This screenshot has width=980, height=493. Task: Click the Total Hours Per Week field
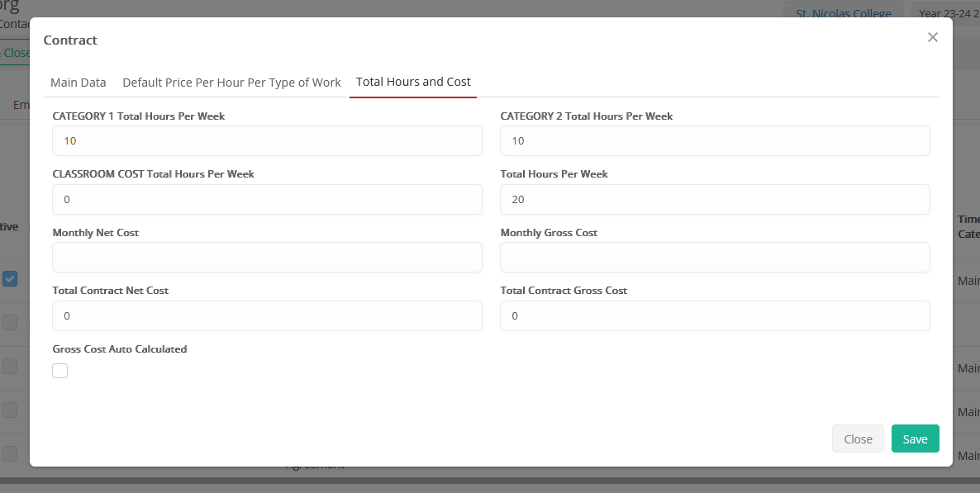pos(715,200)
